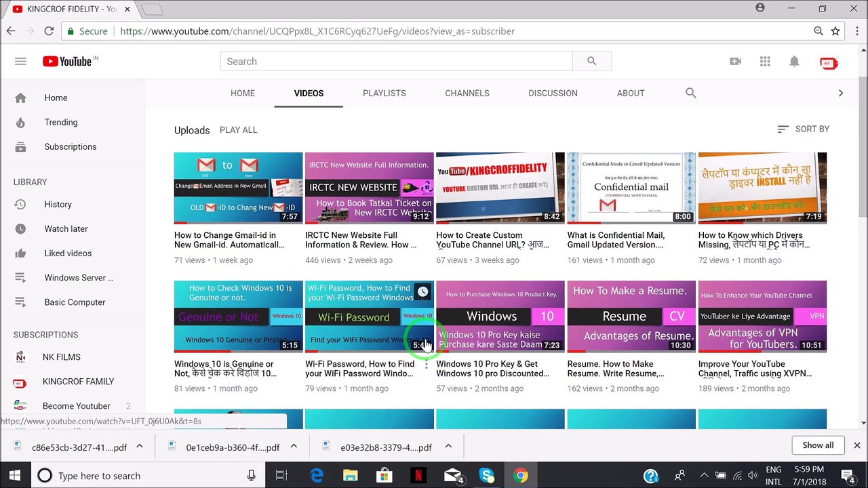Open IRCTC New Website video thumbnail
The image size is (868, 488).
[370, 188]
